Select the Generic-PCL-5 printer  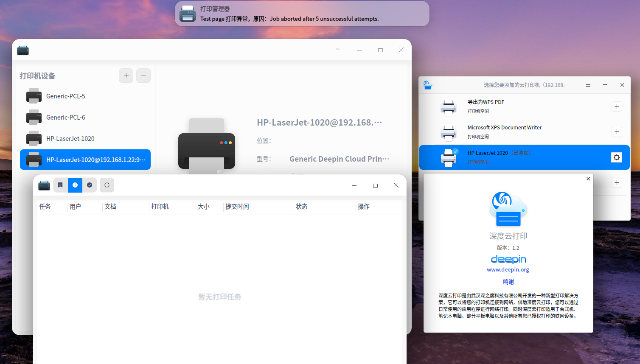[x=85, y=96]
